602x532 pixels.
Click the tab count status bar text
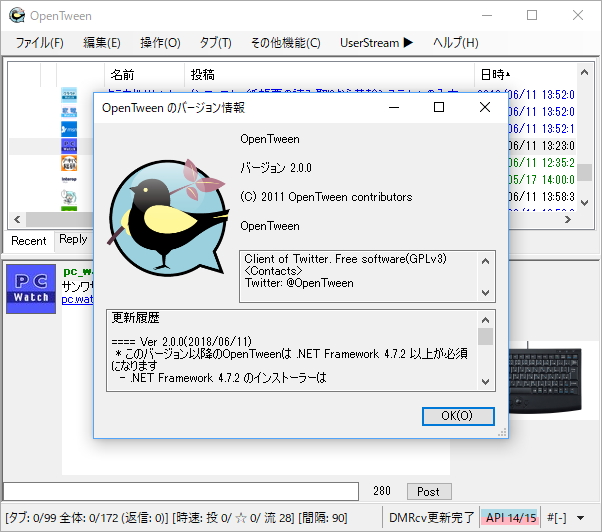pyautogui.click(x=176, y=518)
